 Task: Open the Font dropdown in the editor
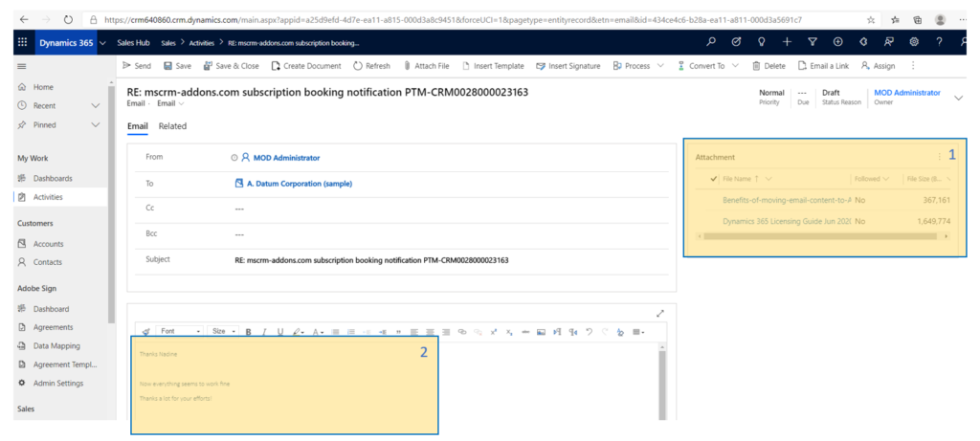coord(180,331)
